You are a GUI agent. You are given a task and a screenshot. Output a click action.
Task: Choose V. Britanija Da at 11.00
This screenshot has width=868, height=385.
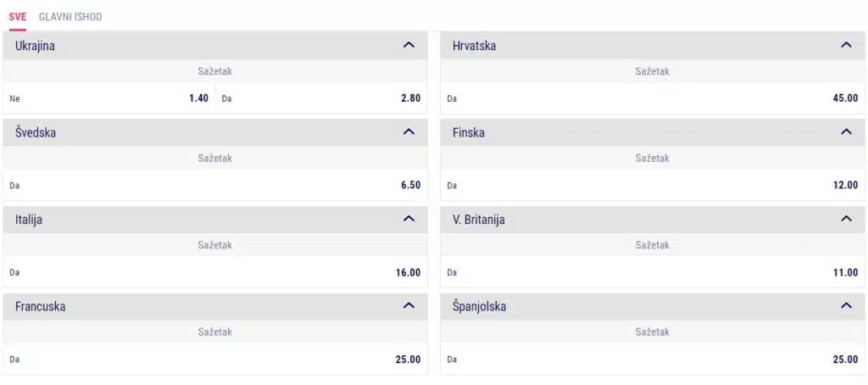tap(653, 272)
